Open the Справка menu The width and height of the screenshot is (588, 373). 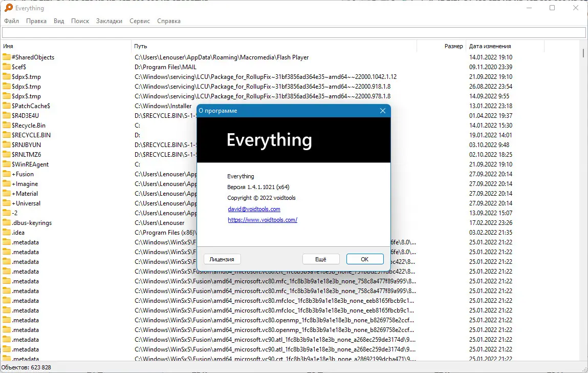tap(169, 21)
